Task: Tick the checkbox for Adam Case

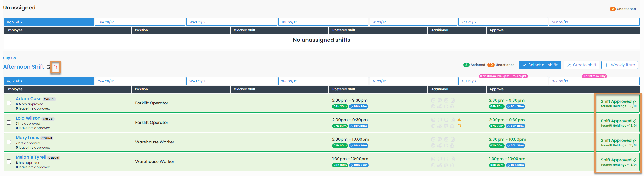Action: pyautogui.click(x=9, y=103)
